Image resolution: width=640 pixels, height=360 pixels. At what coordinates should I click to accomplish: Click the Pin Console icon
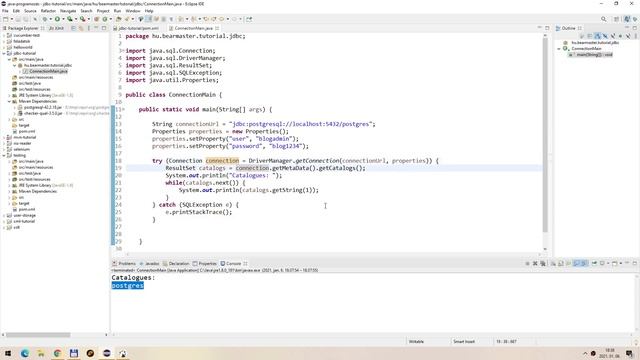594,263
